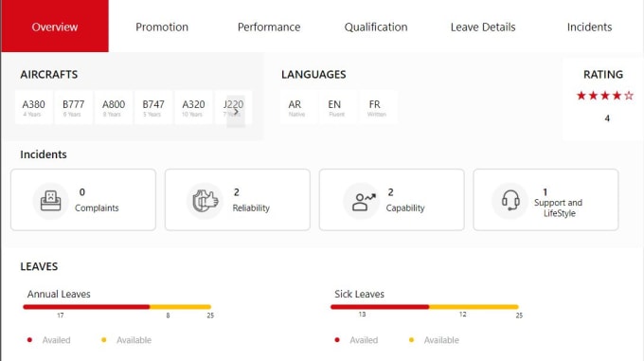Viewport: 644px width, 361px height.
Task: Choose the FR language tile
Action: pyautogui.click(x=377, y=108)
